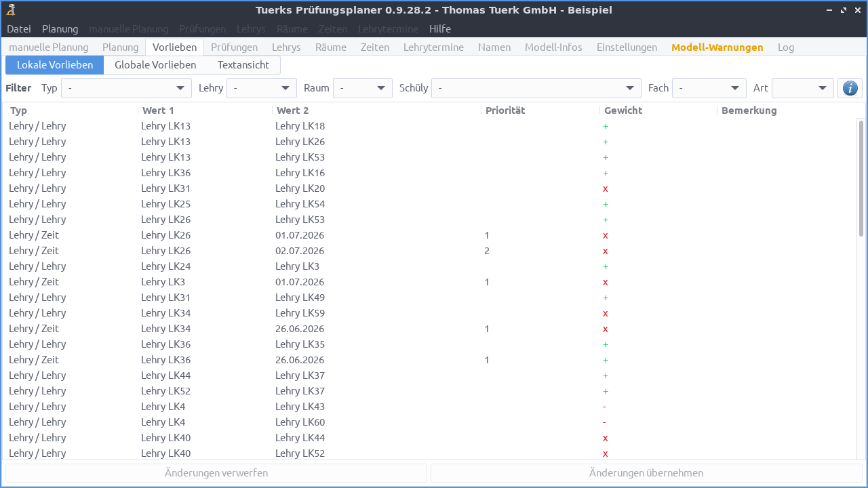Click the blue info icon button
868x488 pixels.
850,88
